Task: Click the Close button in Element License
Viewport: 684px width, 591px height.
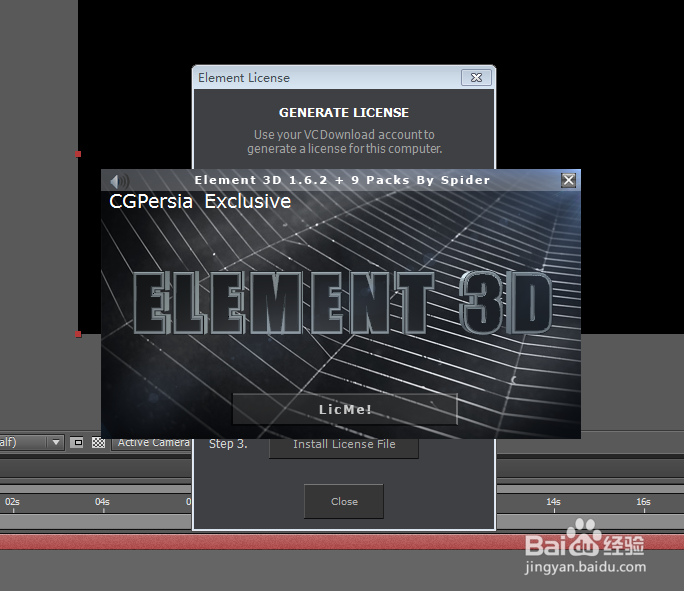Action: (344, 502)
